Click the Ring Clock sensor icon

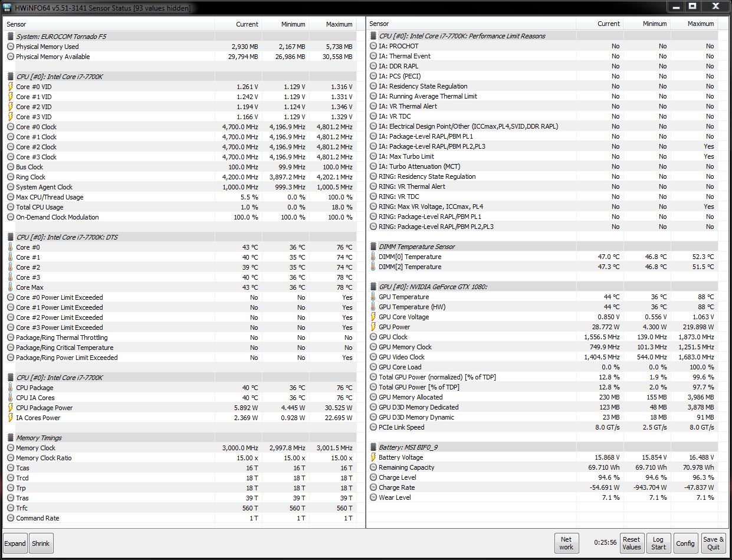11,177
